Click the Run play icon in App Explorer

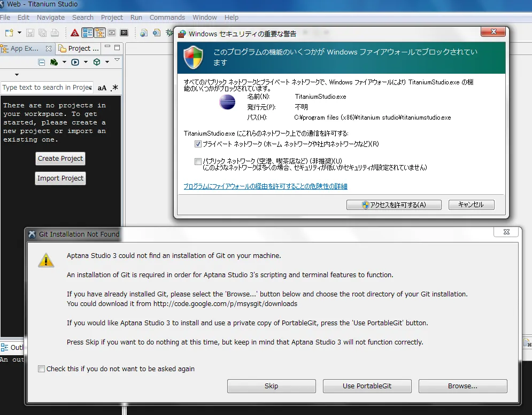75,62
